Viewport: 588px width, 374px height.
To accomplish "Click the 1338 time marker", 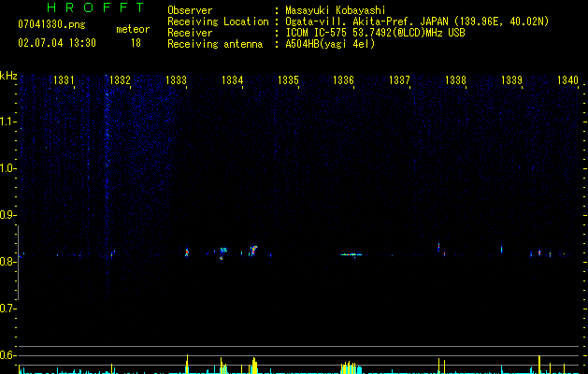I will click(455, 80).
